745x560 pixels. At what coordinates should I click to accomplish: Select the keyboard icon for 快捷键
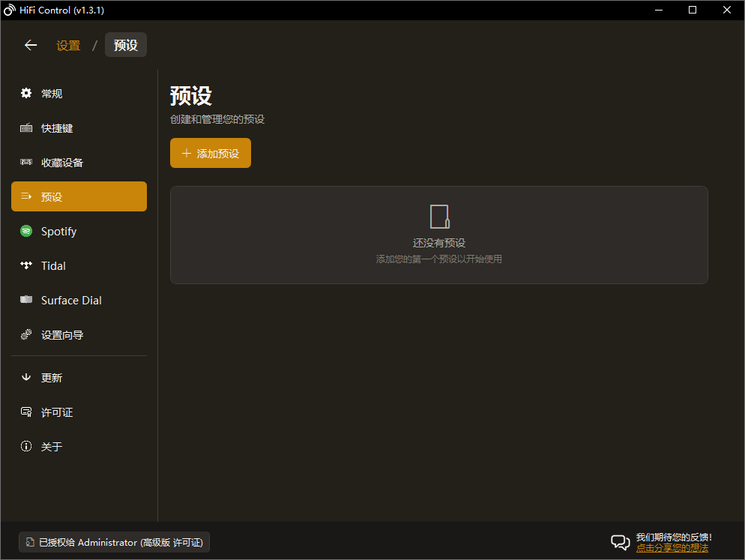click(25, 127)
